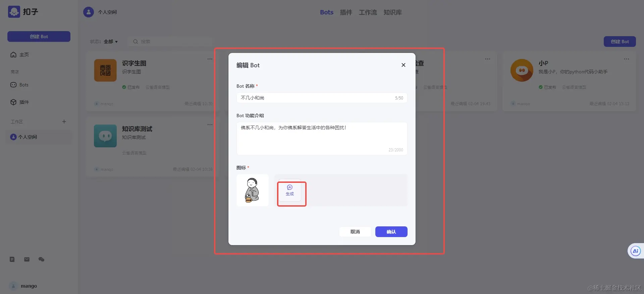Click the 识字生图 bot avatar

105,70
